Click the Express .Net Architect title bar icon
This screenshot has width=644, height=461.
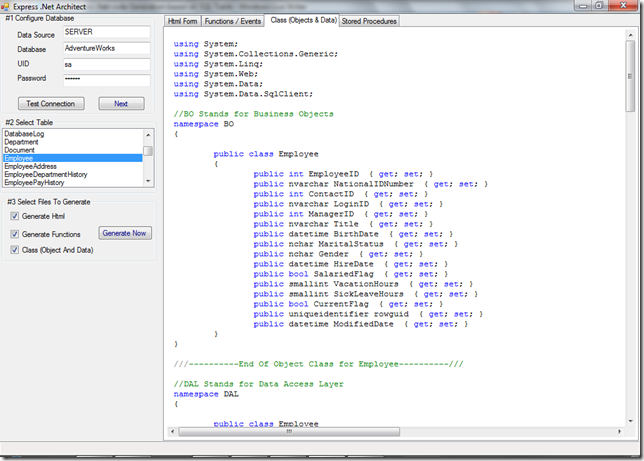(x=7, y=5)
